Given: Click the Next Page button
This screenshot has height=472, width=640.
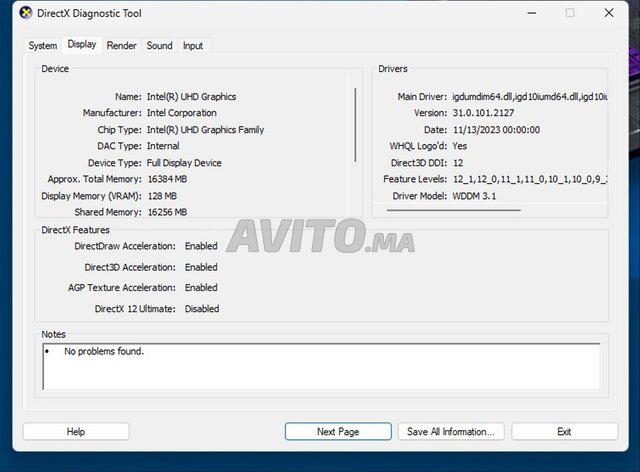Looking at the screenshot, I should click(338, 432).
